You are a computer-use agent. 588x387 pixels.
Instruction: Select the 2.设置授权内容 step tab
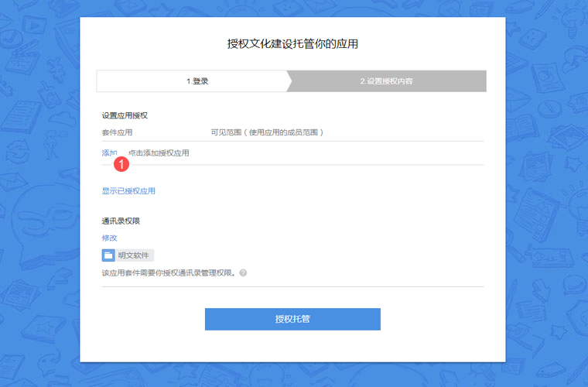click(386, 81)
